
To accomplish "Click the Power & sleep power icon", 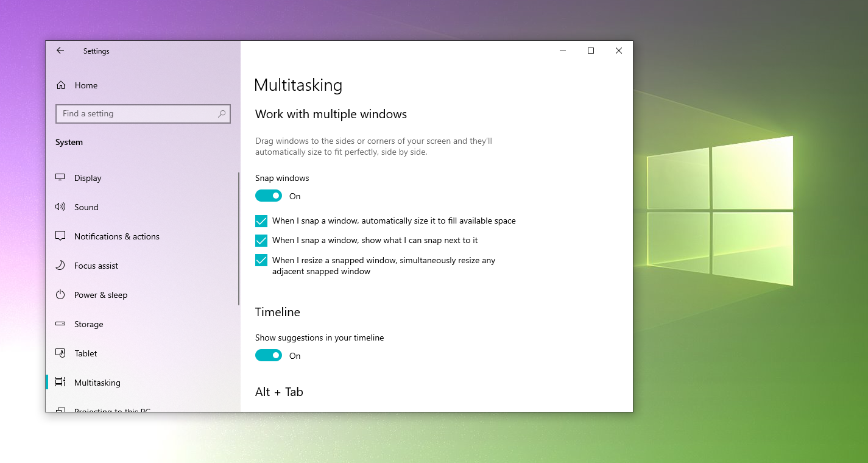I will click(x=60, y=294).
